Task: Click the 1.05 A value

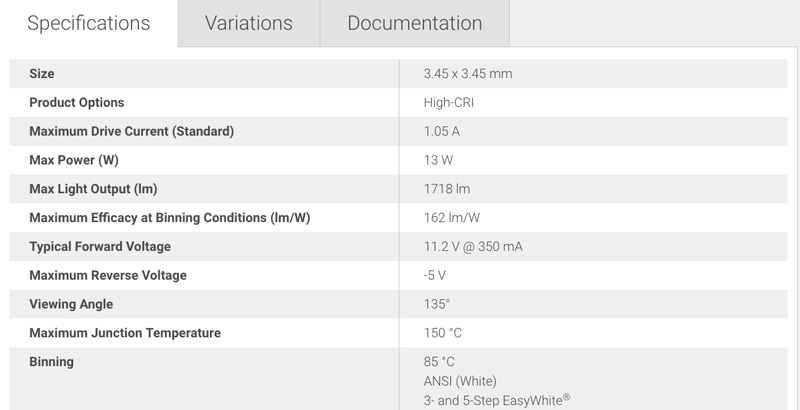Action: pyautogui.click(x=442, y=131)
